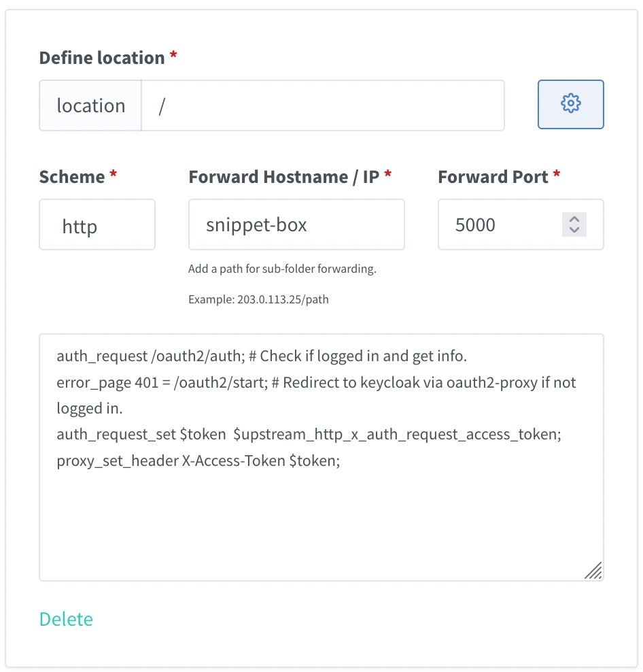Click the Forward Hostname / IP label

point(284,177)
